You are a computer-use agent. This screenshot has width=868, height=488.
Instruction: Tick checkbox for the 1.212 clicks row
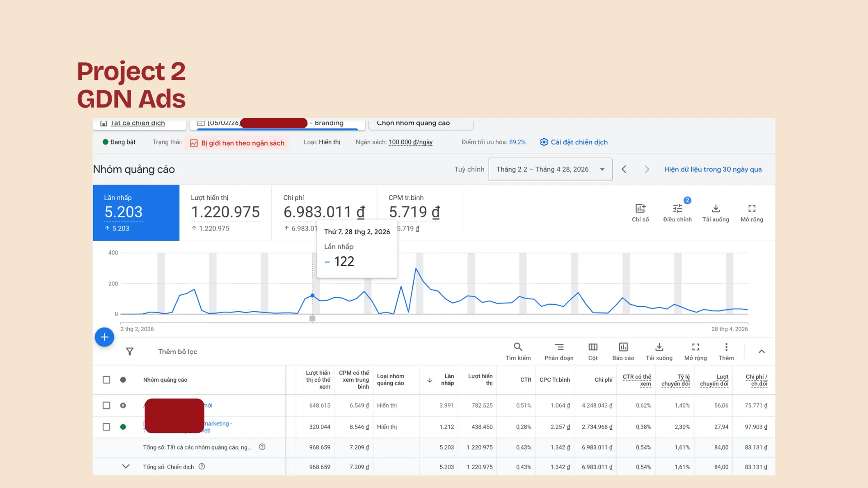pyautogui.click(x=106, y=427)
